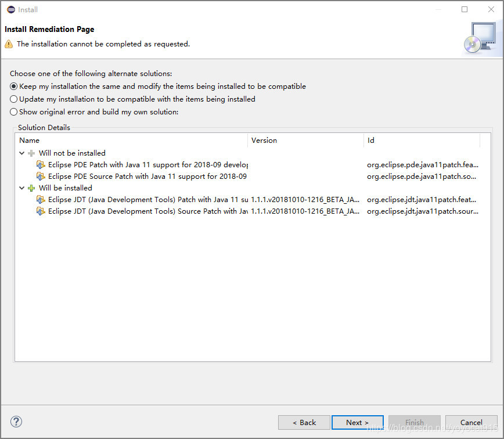Click the Version column header

(x=305, y=141)
